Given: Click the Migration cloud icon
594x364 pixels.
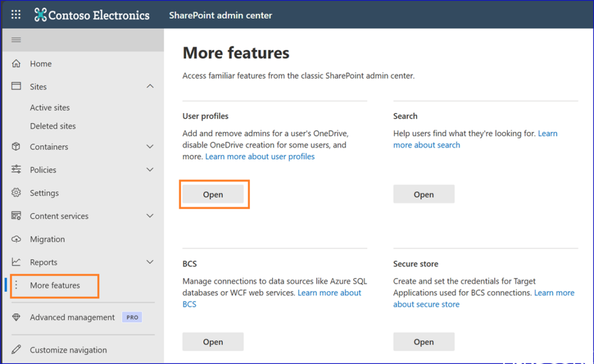Looking at the screenshot, I should pyautogui.click(x=16, y=239).
